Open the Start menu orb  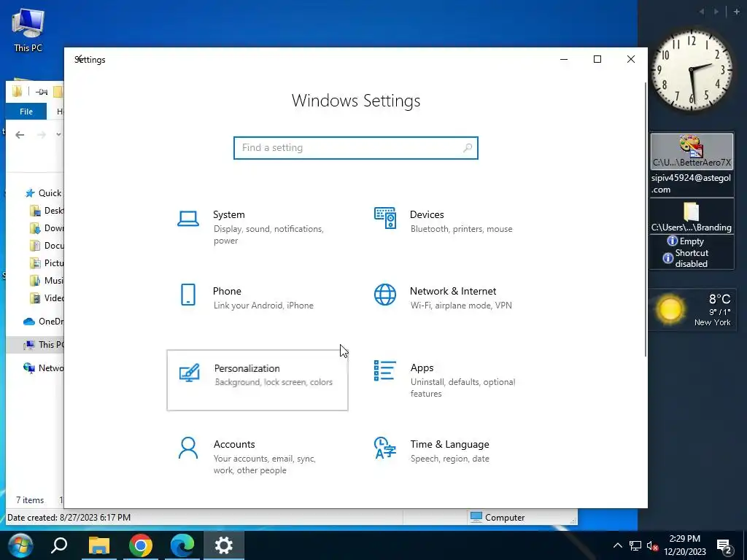(20, 545)
